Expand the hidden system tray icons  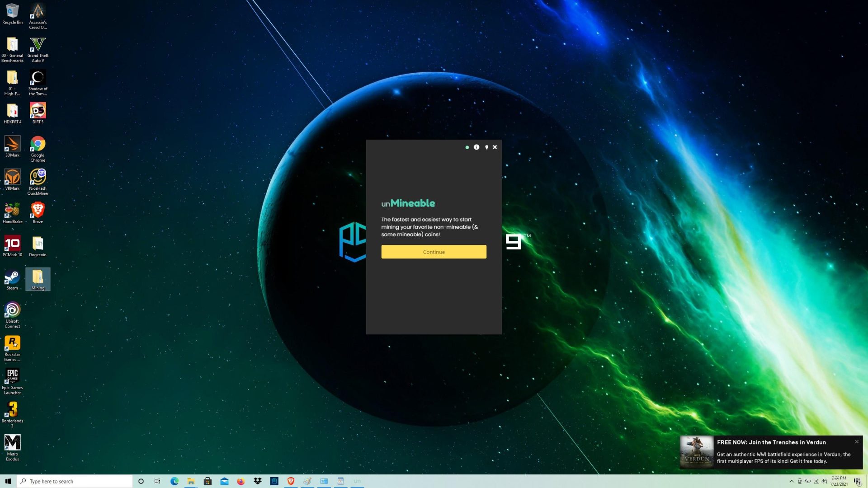792,481
